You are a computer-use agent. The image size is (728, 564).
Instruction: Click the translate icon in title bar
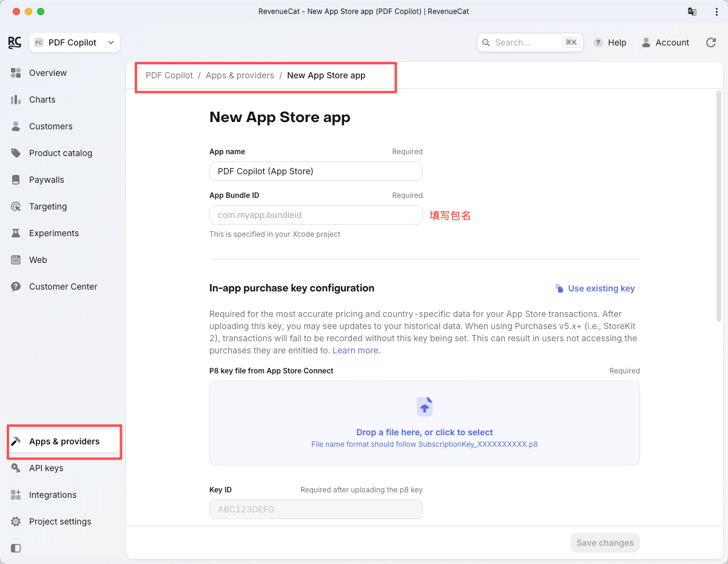click(x=692, y=12)
